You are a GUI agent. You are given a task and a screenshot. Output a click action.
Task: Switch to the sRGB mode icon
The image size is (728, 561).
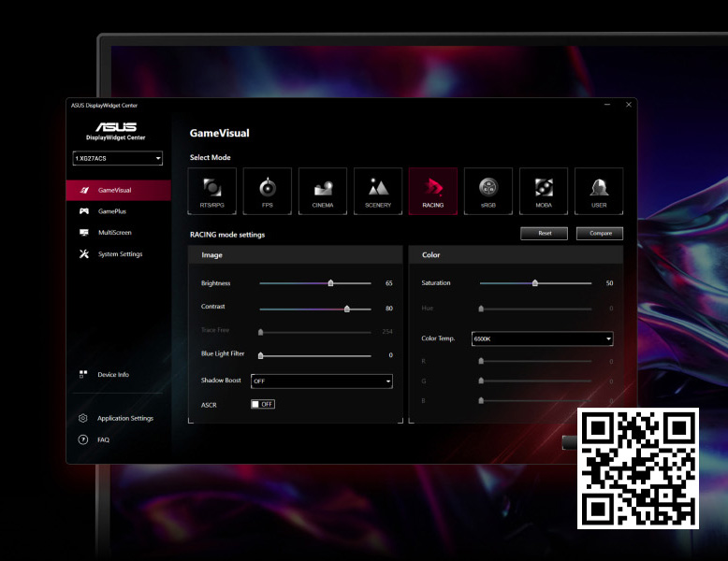(x=488, y=191)
